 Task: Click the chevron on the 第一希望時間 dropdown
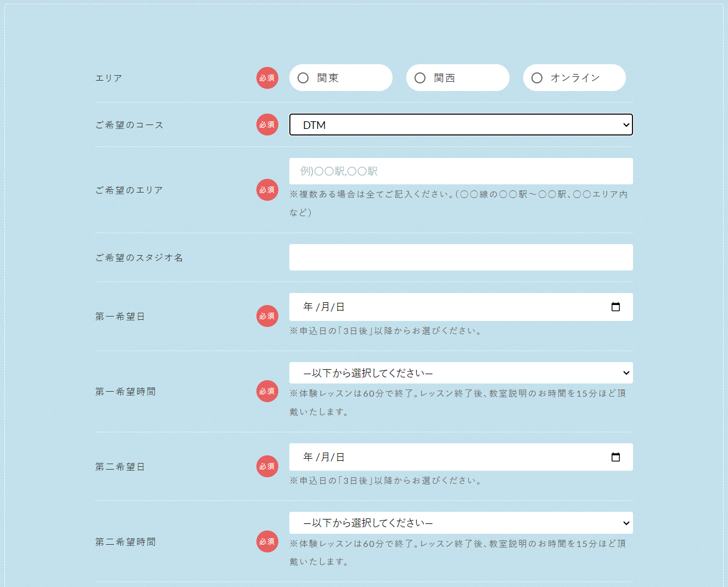point(626,372)
